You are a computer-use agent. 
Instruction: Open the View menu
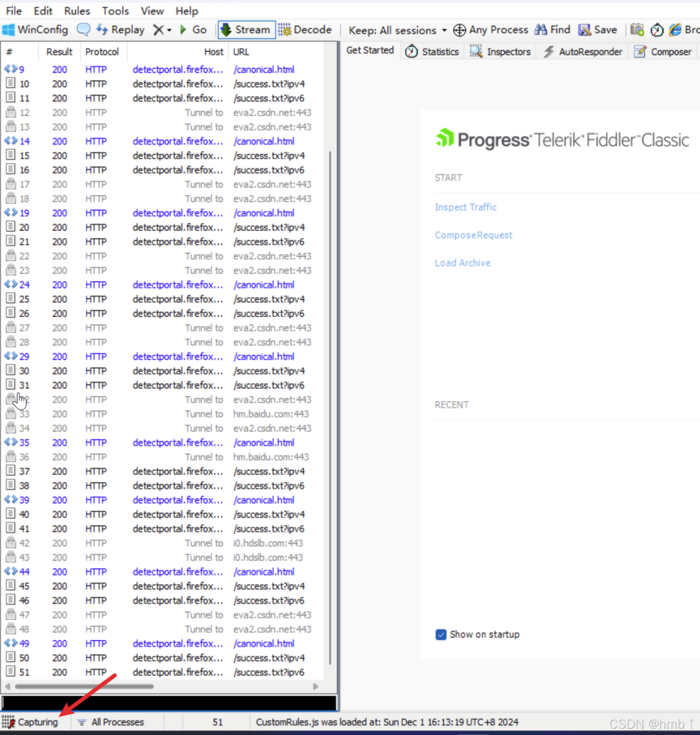(x=152, y=11)
